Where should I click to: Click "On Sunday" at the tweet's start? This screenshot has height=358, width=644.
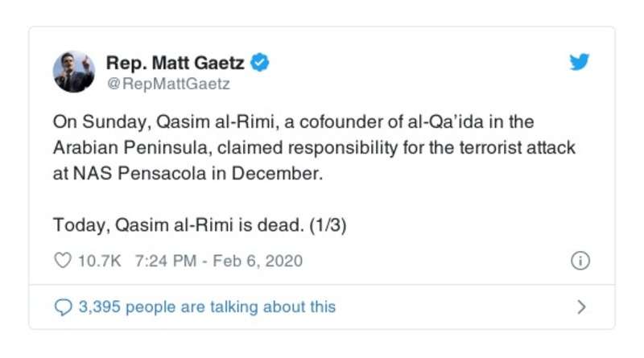pos(84,122)
